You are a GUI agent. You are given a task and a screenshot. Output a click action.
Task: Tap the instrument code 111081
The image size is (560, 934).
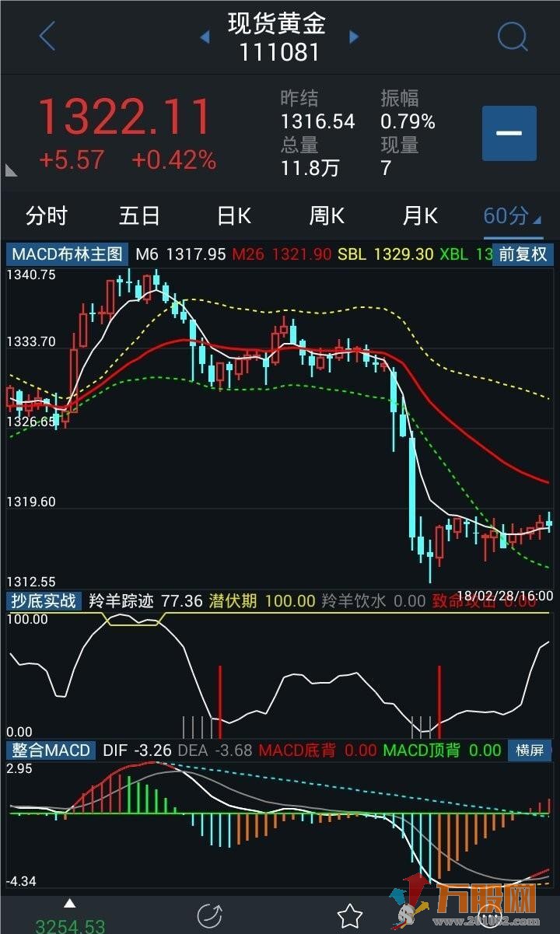278,52
